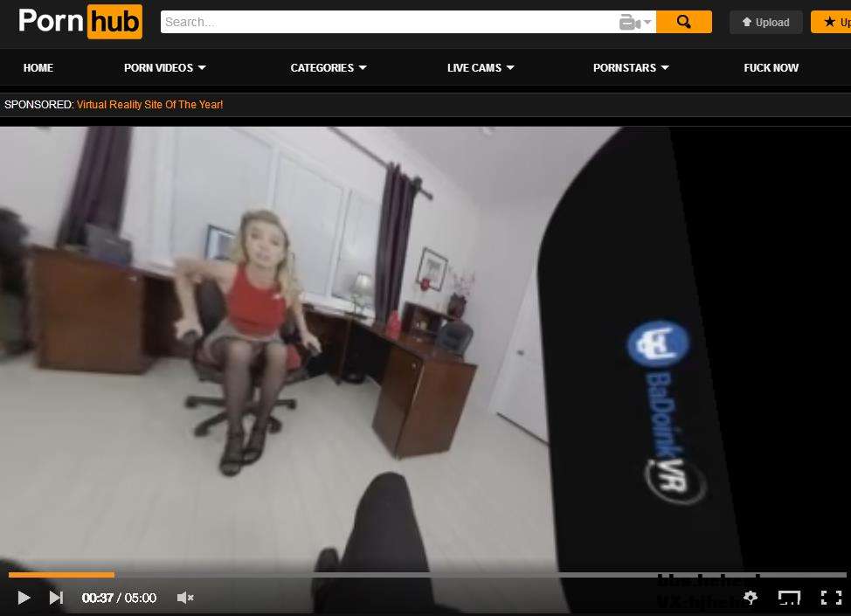This screenshot has width=851, height=616.
Task: Expand the Videos dropdown next to Home
Action: tap(165, 67)
